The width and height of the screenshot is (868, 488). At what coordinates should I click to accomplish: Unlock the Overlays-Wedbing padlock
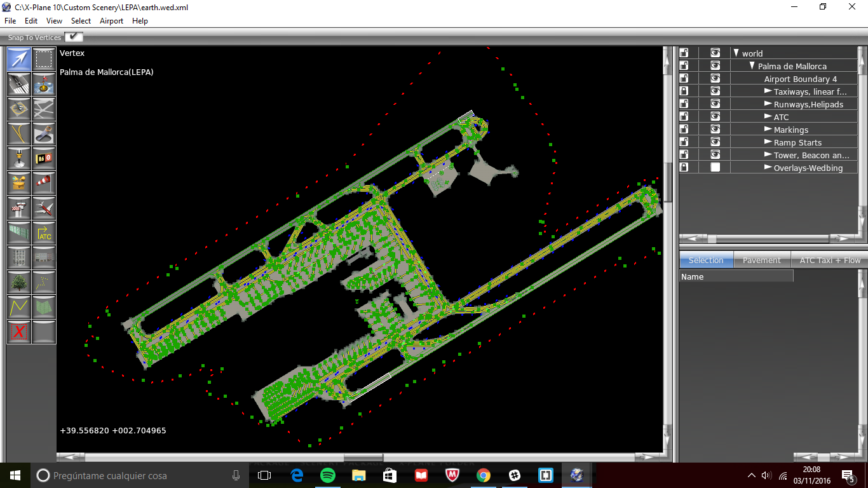pyautogui.click(x=684, y=168)
